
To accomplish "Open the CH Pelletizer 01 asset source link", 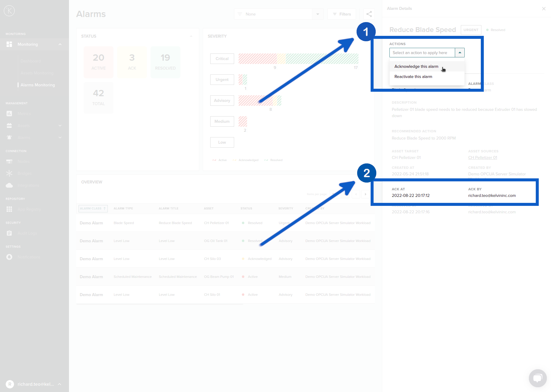I will [x=483, y=158].
